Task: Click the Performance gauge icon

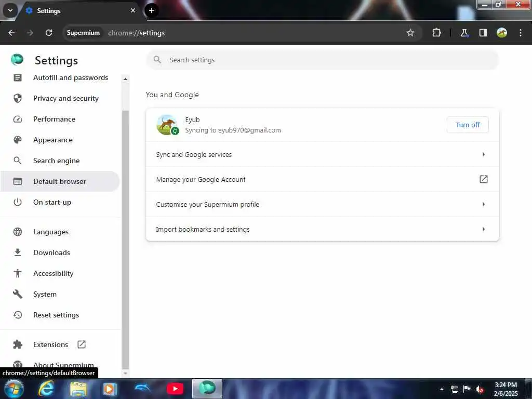Action: pyautogui.click(x=18, y=119)
